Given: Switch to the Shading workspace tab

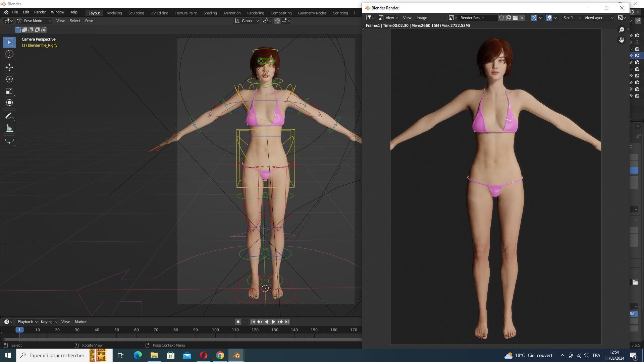Looking at the screenshot, I should pyautogui.click(x=210, y=13).
